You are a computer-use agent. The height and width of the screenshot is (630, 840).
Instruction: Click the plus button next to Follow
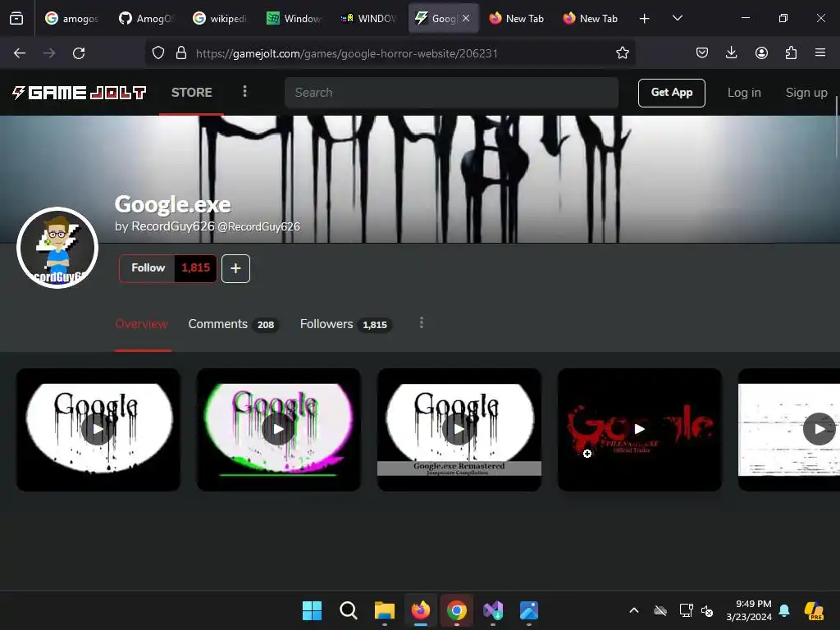(x=235, y=268)
